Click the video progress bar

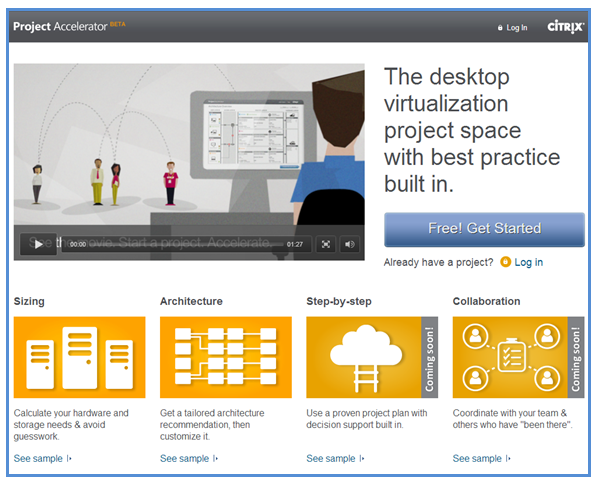click(x=187, y=244)
